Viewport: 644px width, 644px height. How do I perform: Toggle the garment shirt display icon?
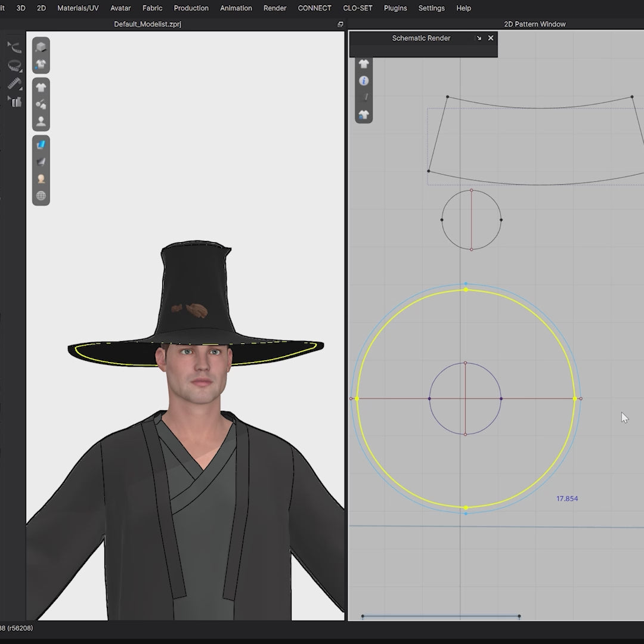click(41, 88)
